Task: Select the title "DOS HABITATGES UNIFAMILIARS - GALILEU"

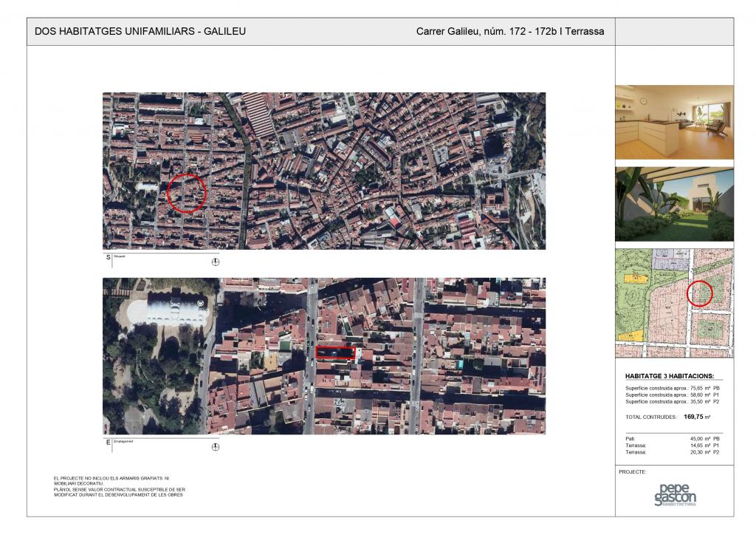Action: pos(140,32)
